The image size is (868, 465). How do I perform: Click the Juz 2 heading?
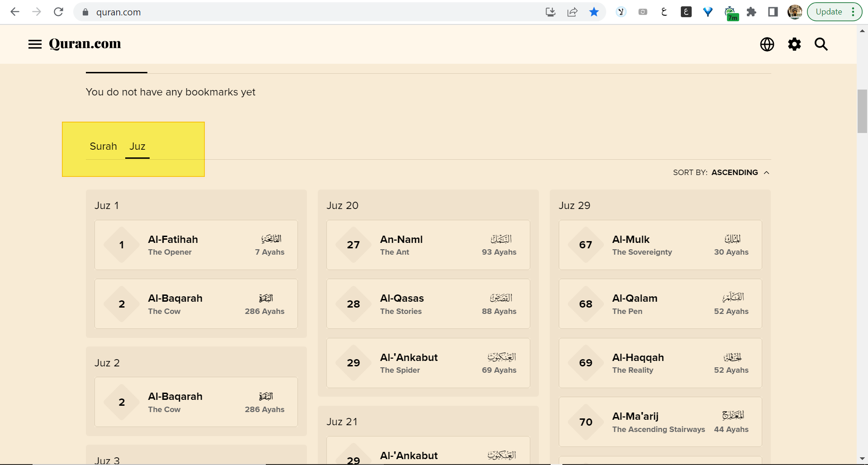pos(107,363)
